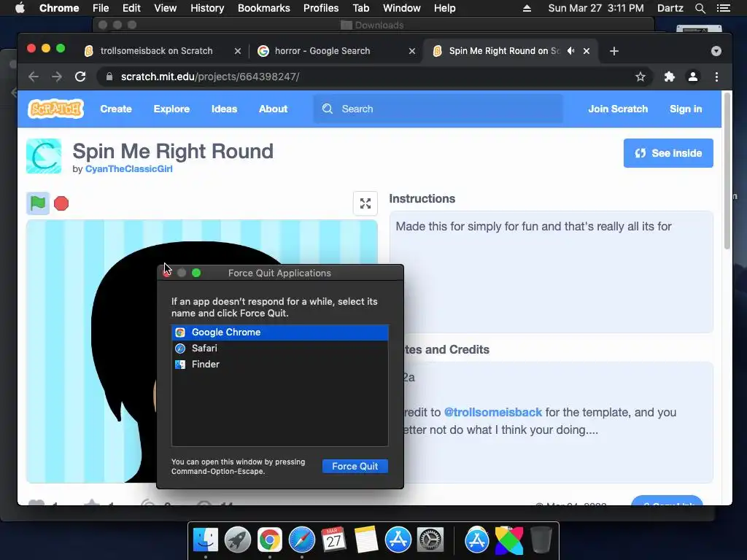The image size is (747, 560).
Task: Open Trash from the Dock
Action: 541,540
